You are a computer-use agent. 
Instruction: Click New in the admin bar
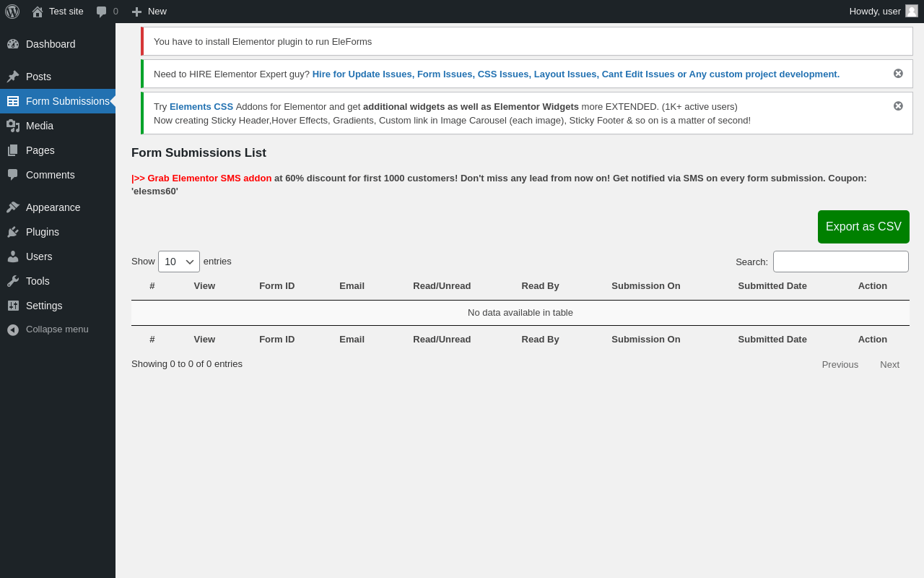(149, 12)
